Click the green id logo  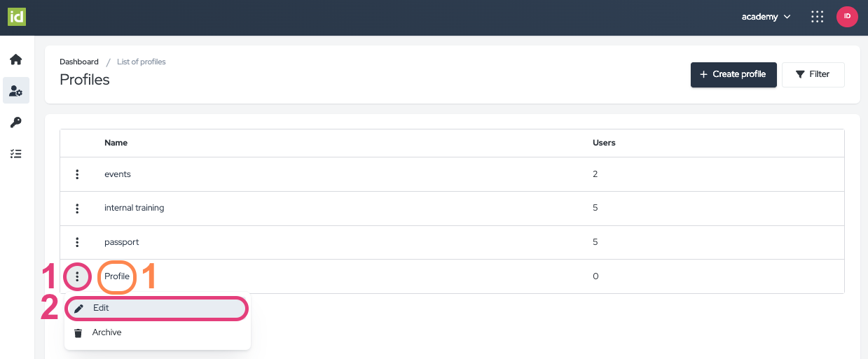click(x=17, y=17)
